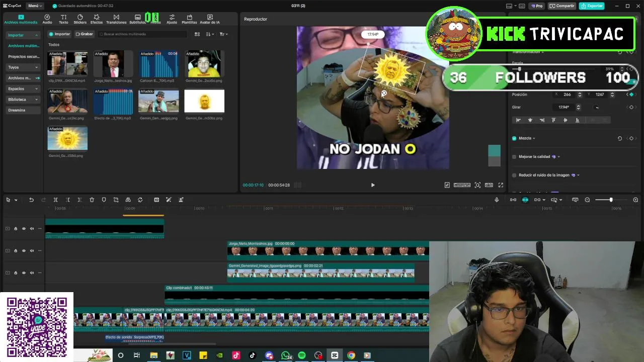The image size is (644, 362).
Task: Open the Avatar de IA tab
Action: coord(210,19)
